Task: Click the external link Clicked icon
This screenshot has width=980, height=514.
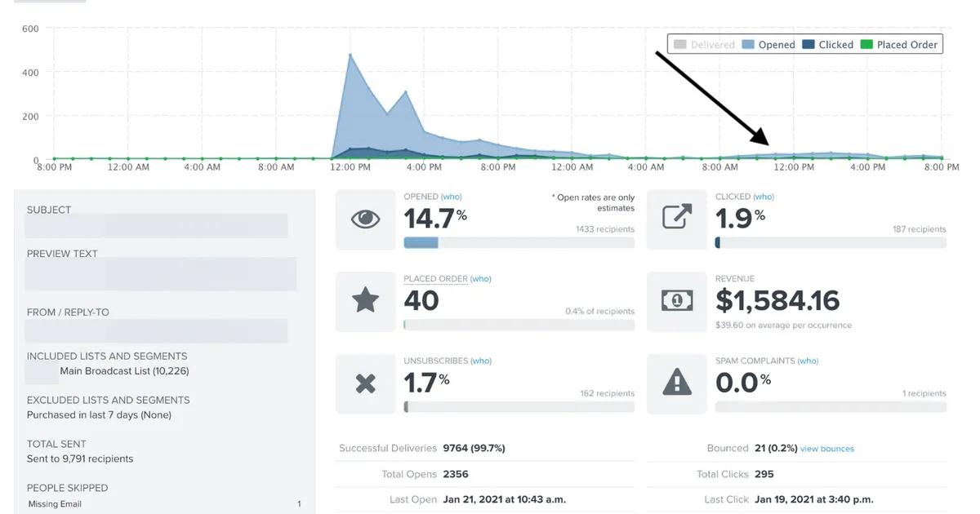Action: 676,218
